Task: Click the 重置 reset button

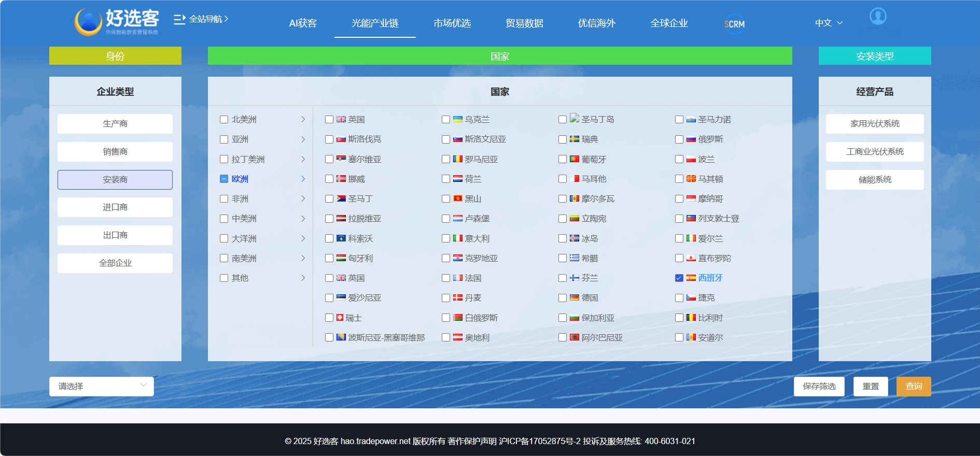Action: point(871,387)
